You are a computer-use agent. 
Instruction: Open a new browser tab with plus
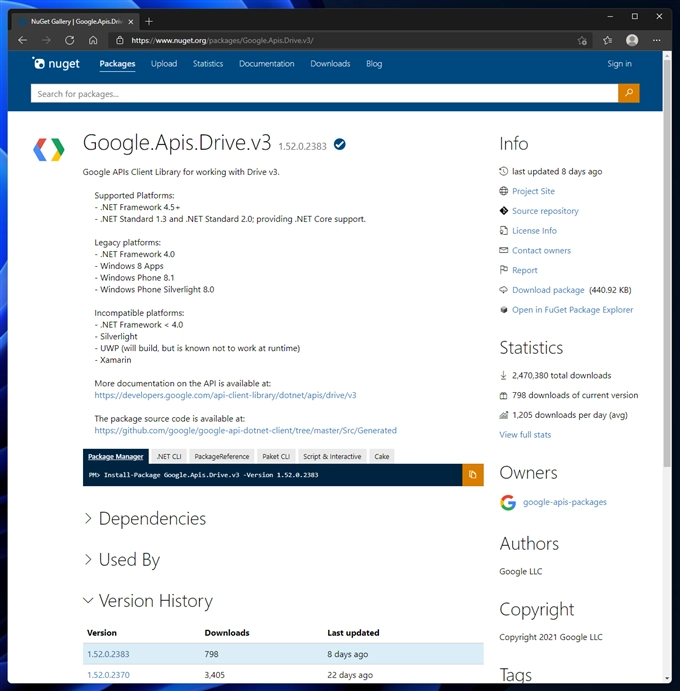tap(149, 21)
